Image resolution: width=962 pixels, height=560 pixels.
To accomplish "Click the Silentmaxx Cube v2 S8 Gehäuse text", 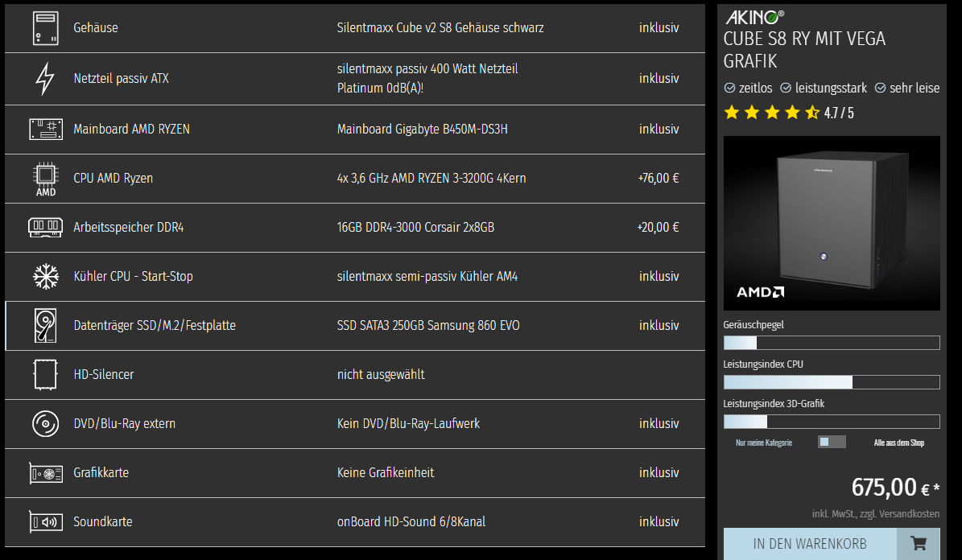I will tap(440, 27).
